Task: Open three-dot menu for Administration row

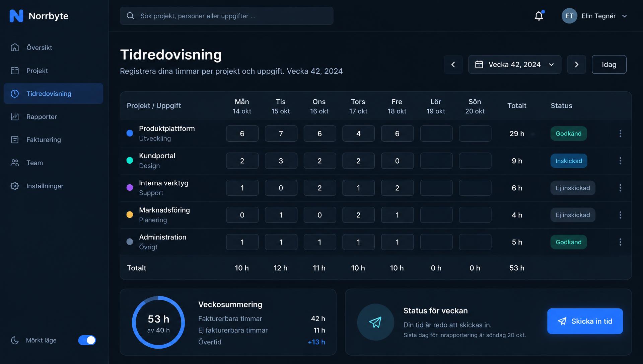Action: click(x=620, y=242)
